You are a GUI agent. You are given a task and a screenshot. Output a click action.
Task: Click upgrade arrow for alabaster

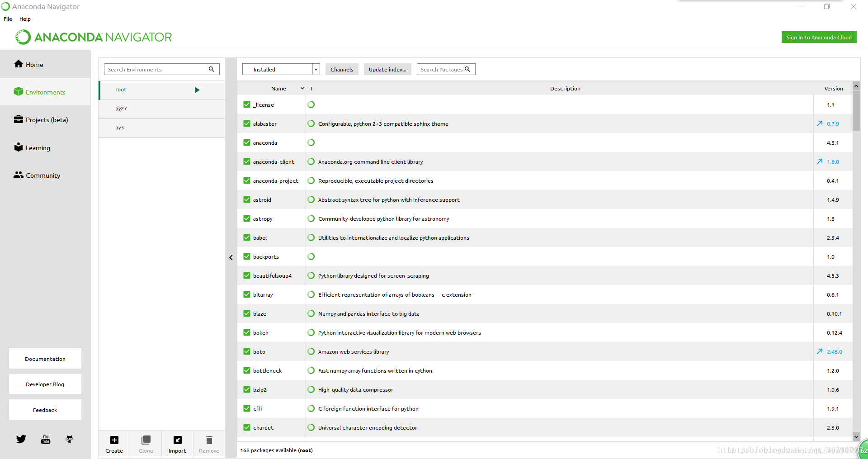pyautogui.click(x=820, y=123)
